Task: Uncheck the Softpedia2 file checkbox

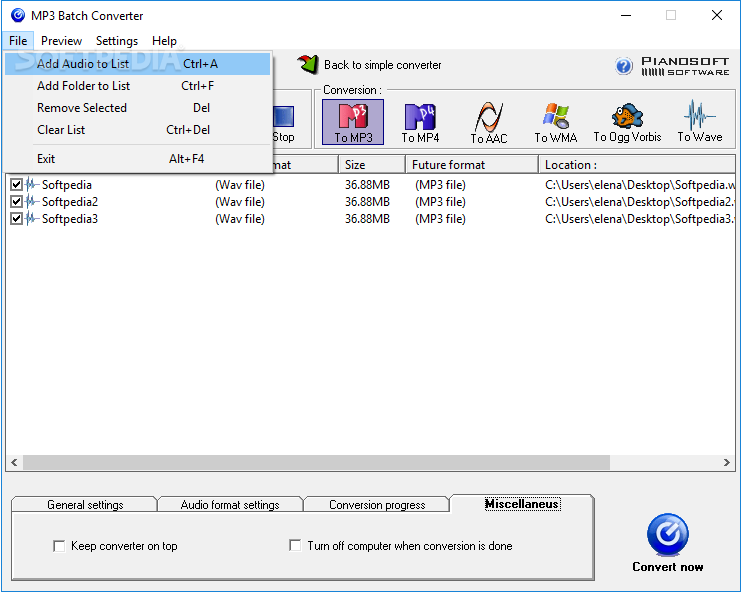Action: point(17,202)
